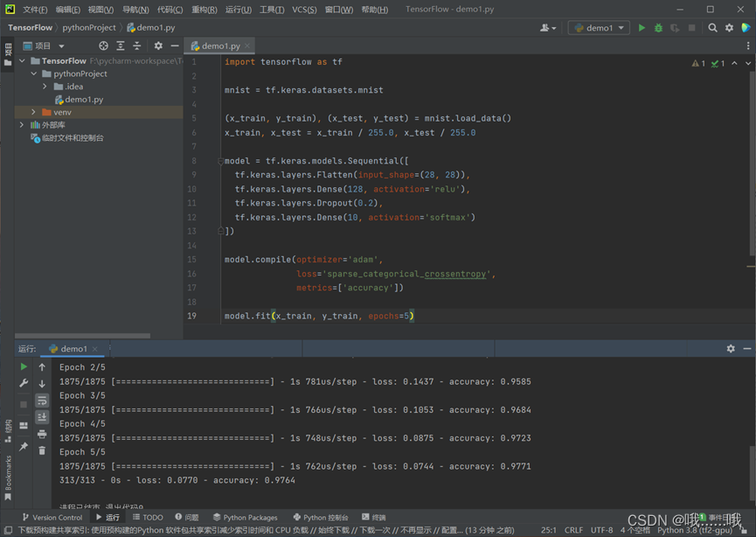The width and height of the screenshot is (756, 537).
Task: Pin the run tab
Action: pyautogui.click(x=24, y=446)
